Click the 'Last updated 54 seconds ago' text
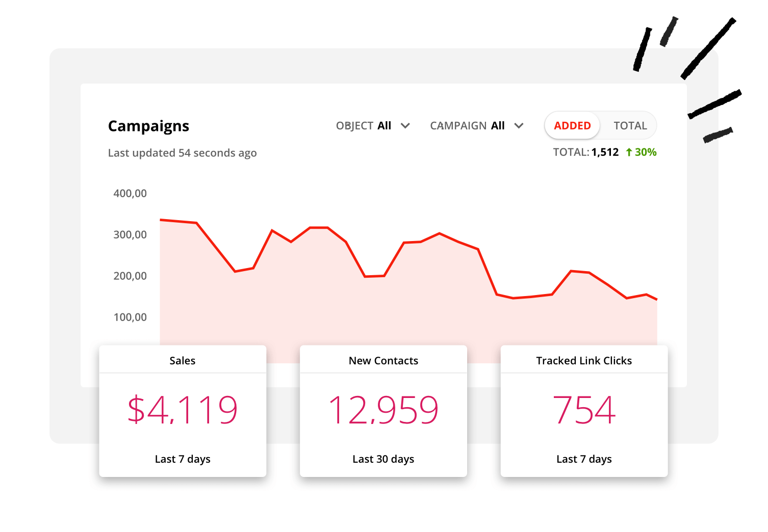 tap(182, 152)
